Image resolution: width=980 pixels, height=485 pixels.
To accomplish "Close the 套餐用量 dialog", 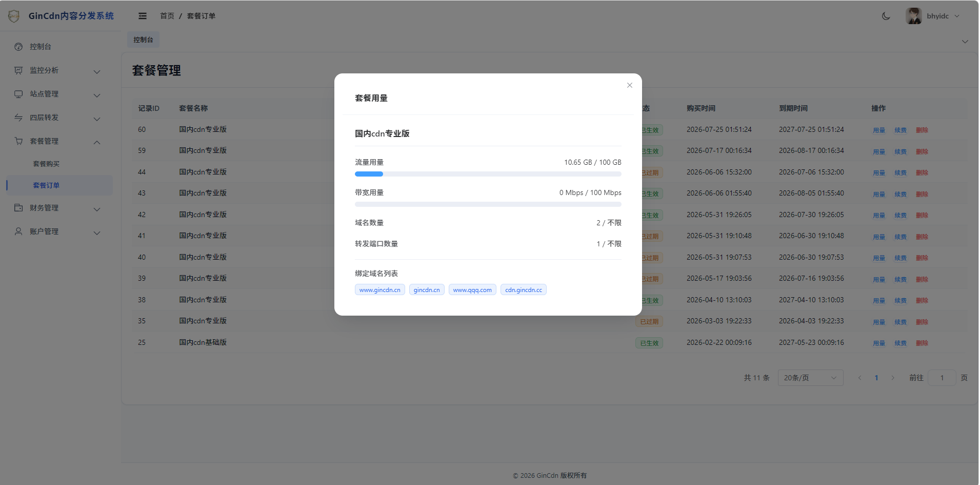I will click(629, 85).
